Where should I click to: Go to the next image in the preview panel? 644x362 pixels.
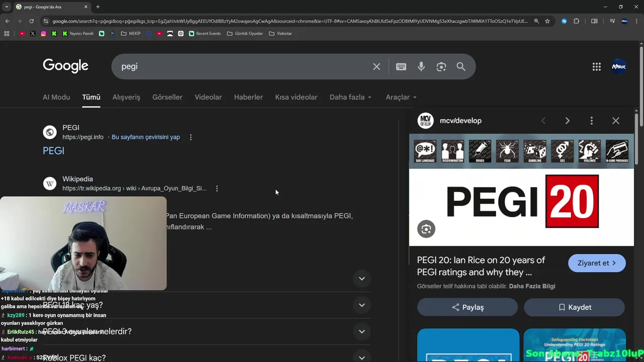tap(568, 121)
